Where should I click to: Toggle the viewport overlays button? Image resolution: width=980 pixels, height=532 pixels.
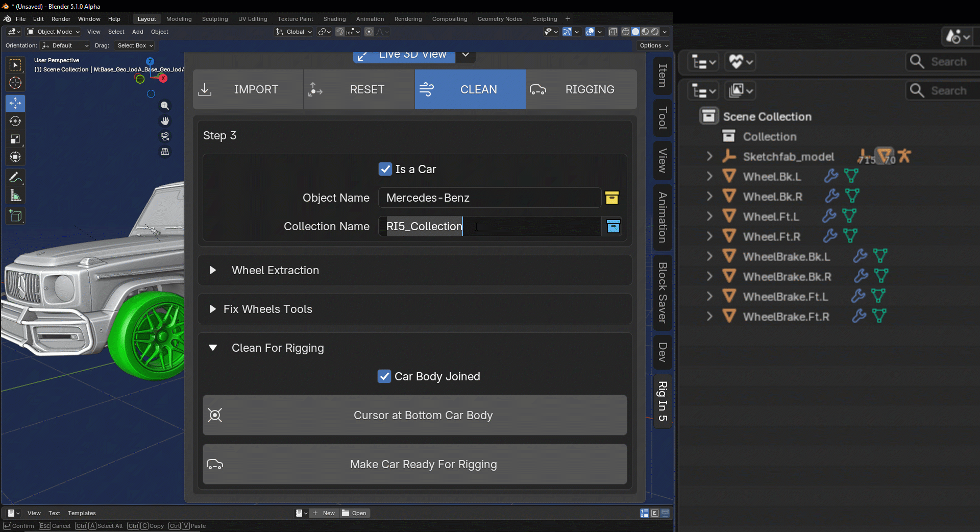click(x=590, y=32)
